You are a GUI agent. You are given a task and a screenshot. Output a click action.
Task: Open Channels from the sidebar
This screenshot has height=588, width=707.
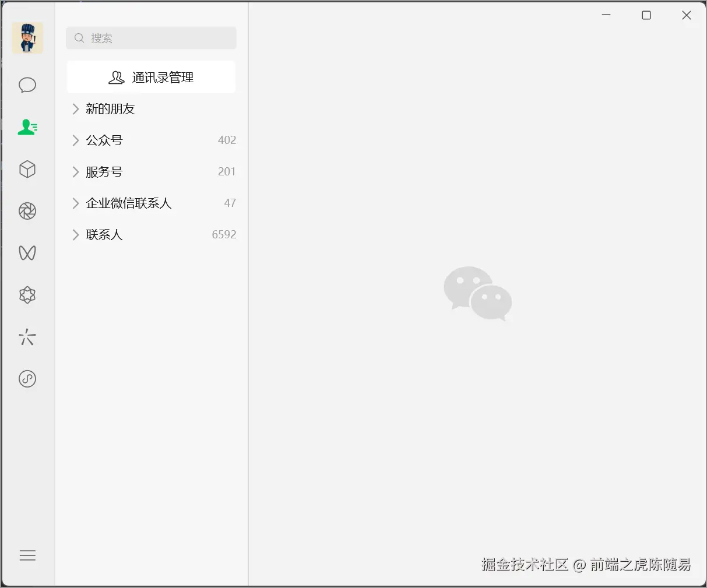pos(27,253)
